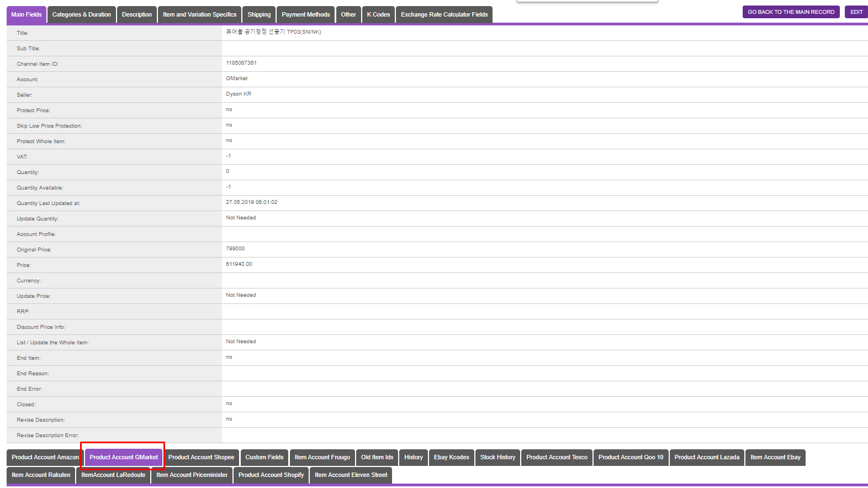
Task: Click the Skip Low Price Protection label
Action: (x=49, y=126)
